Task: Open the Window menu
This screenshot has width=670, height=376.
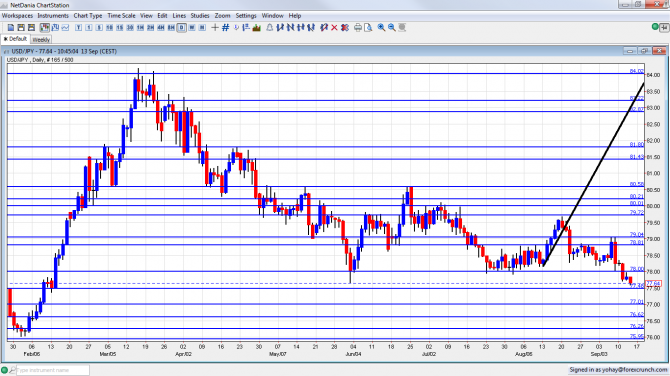Action: [x=273, y=16]
